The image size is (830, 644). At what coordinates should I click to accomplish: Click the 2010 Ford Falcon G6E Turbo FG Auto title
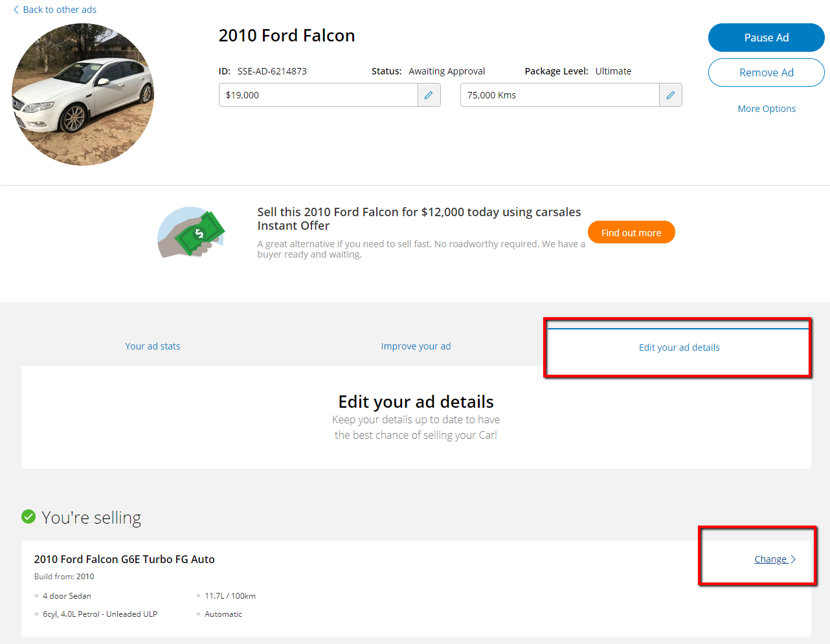point(124,559)
